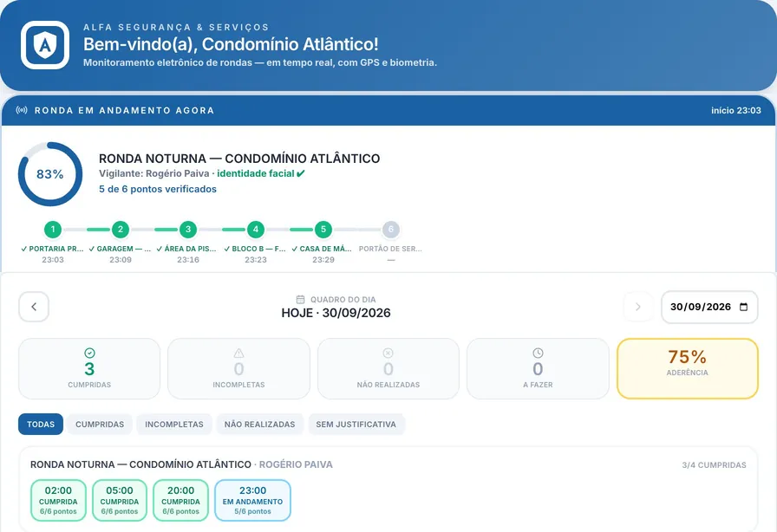The width and height of the screenshot is (777, 532).
Task: Click the 23:16 checkpoint timestamp
Action: click(x=188, y=260)
